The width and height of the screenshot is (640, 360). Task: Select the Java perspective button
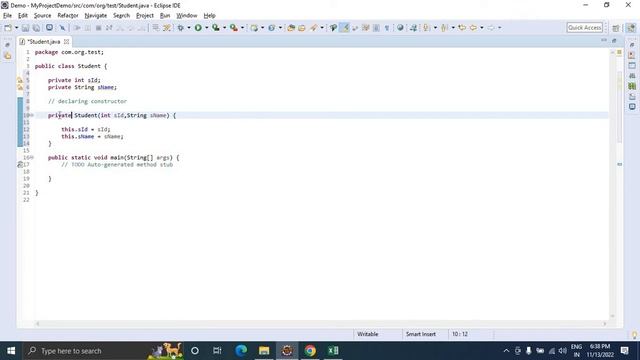click(631, 28)
